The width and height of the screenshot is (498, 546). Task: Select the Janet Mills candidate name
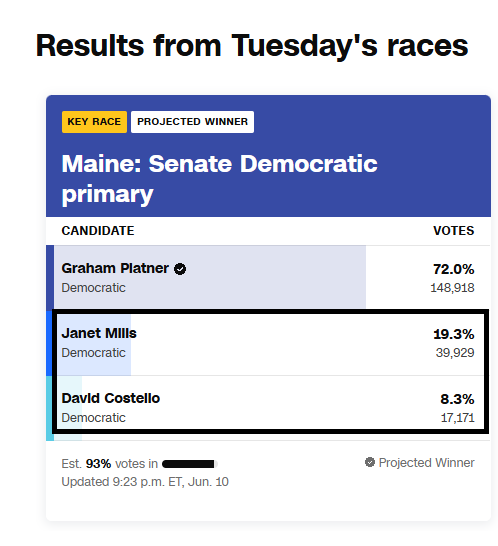pyautogui.click(x=99, y=333)
